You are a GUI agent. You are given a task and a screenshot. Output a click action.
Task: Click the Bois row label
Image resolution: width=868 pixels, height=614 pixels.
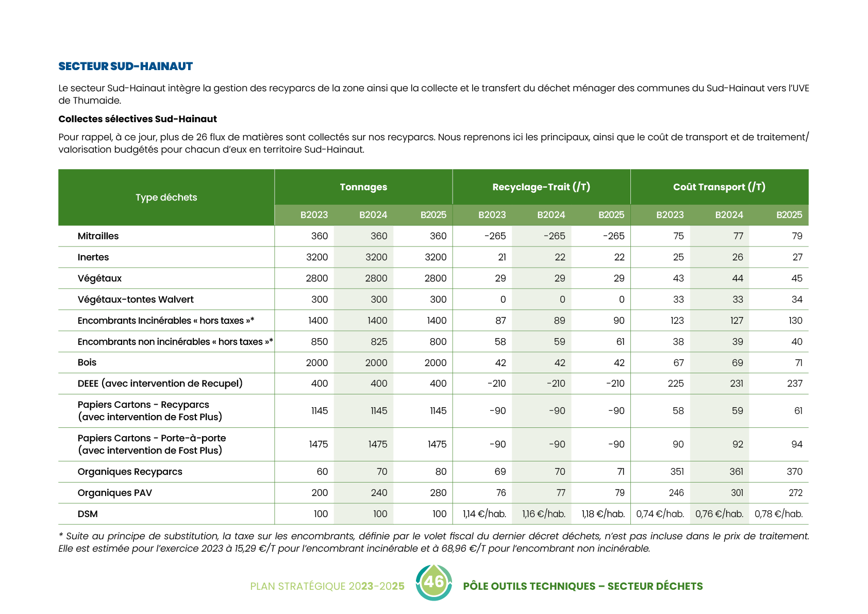(x=87, y=362)
